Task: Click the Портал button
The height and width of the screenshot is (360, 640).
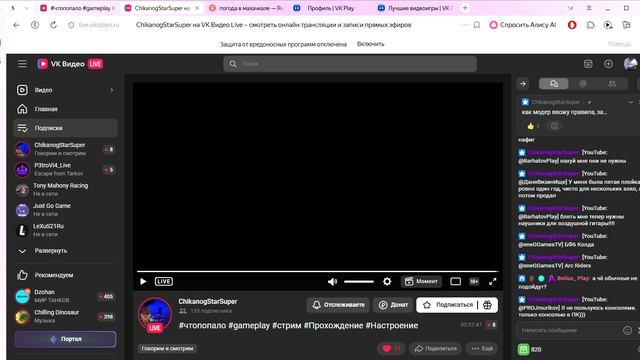Action: coord(65,339)
